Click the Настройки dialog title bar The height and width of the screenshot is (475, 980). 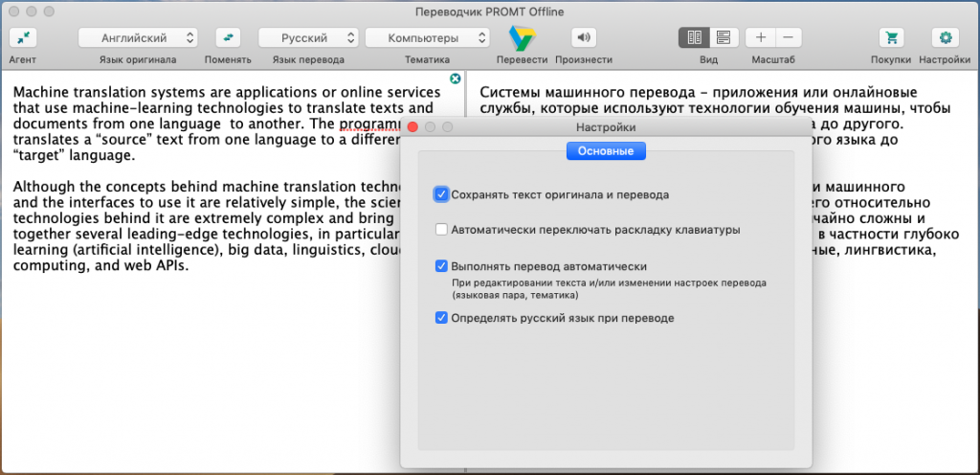pos(606,127)
